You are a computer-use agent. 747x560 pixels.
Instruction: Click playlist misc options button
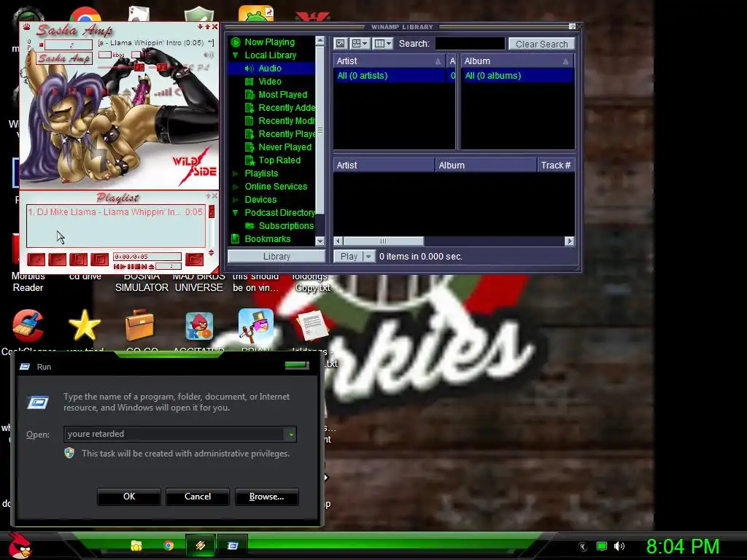click(x=100, y=260)
